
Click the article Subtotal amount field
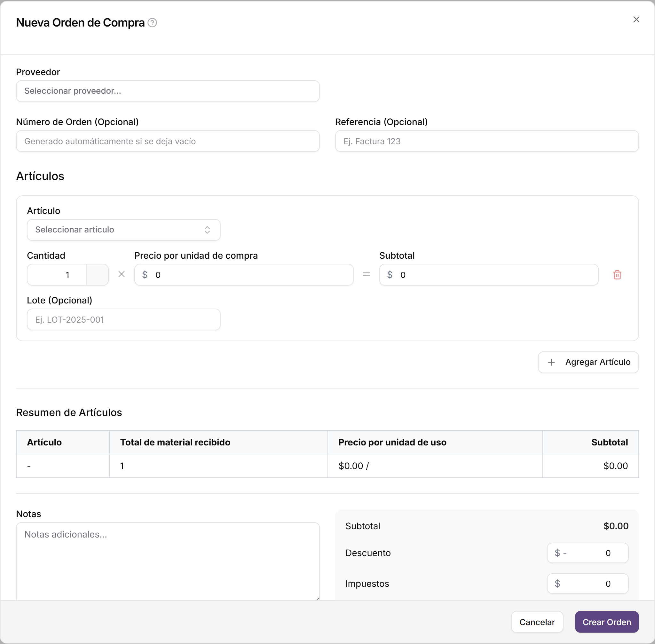click(x=489, y=275)
